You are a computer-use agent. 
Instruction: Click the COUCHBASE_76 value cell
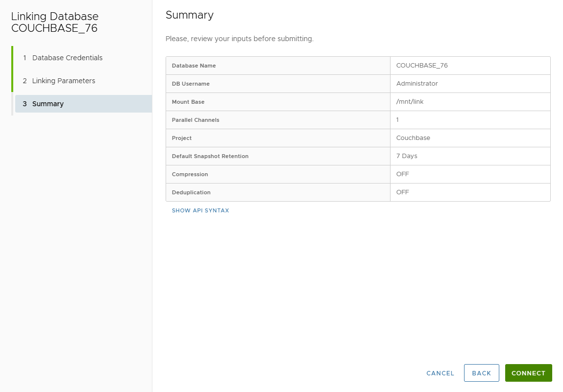click(420, 66)
